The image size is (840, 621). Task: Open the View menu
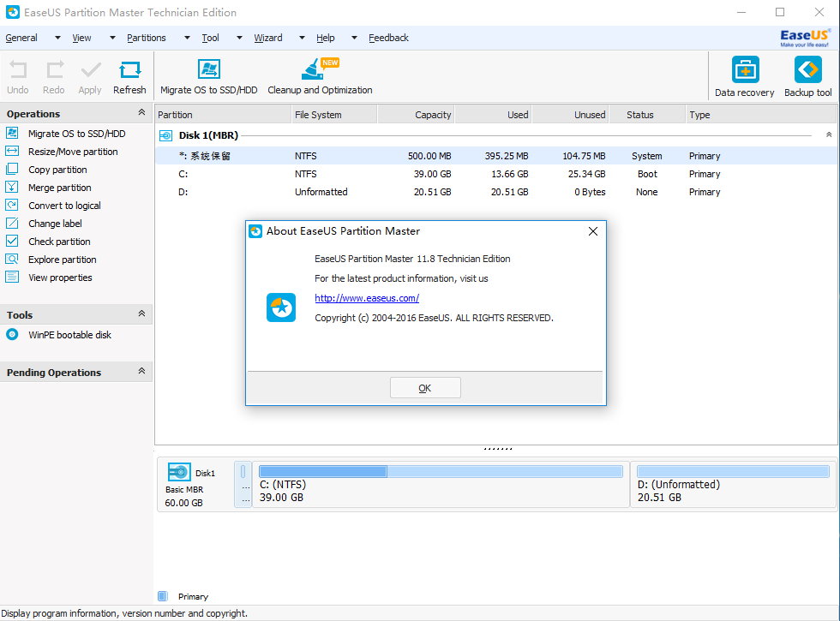[81, 38]
